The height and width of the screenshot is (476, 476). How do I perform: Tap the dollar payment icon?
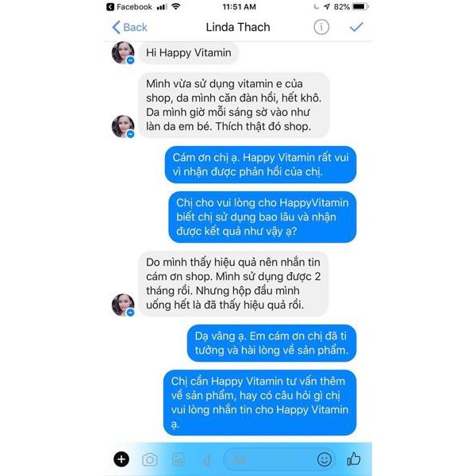207,460
